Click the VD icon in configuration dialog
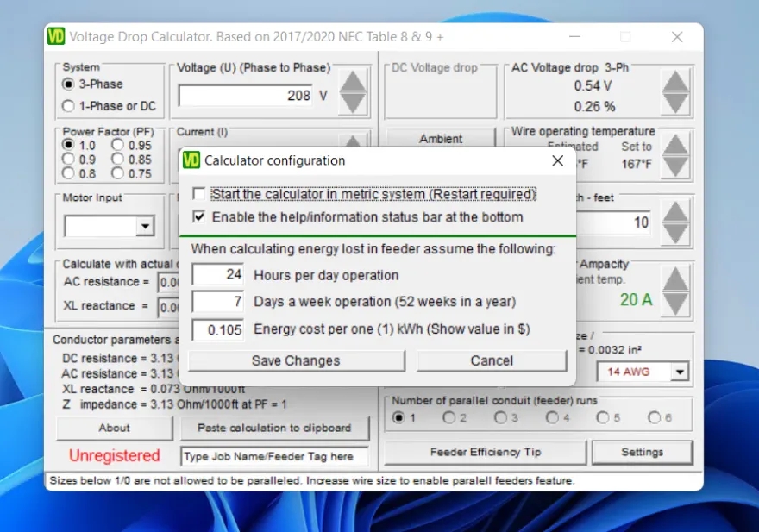 click(x=191, y=160)
